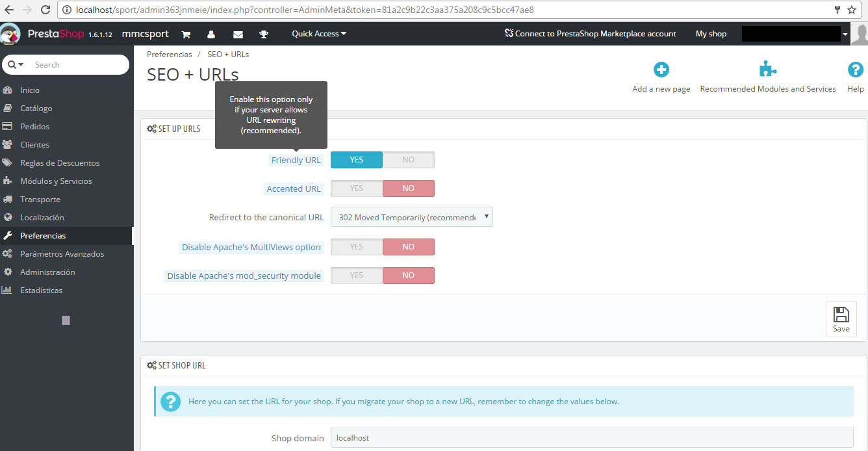
Task: Set Disable Apache's MultiViews option to NO
Action: 408,247
